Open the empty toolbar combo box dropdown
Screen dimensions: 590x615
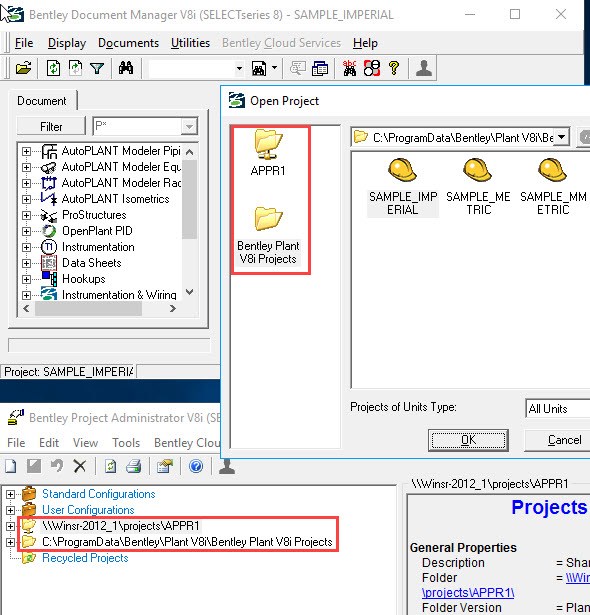pos(239,69)
